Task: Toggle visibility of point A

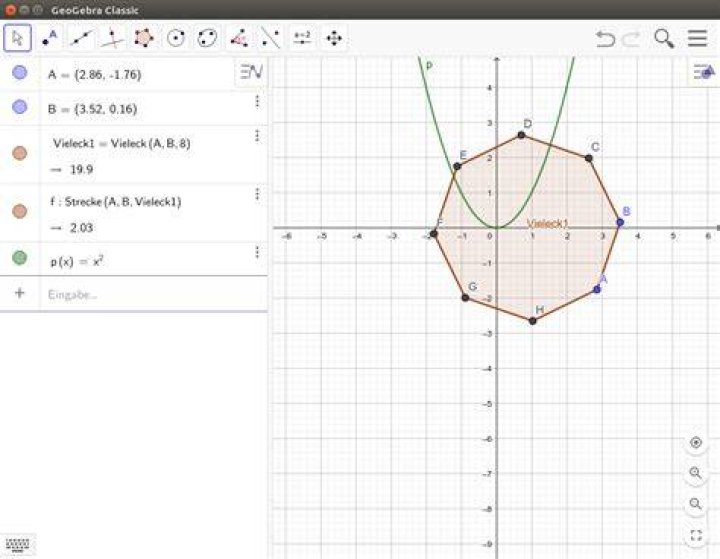Action: click(x=19, y=73)
